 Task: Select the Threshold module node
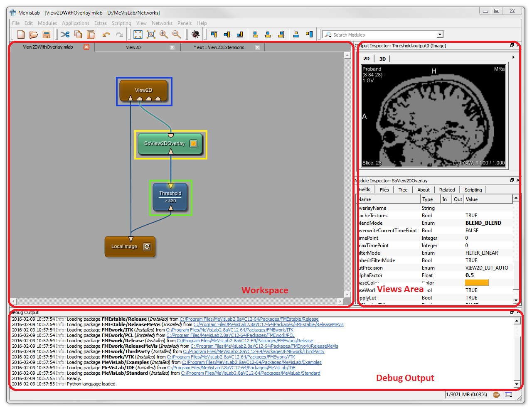tap(170, 197)
